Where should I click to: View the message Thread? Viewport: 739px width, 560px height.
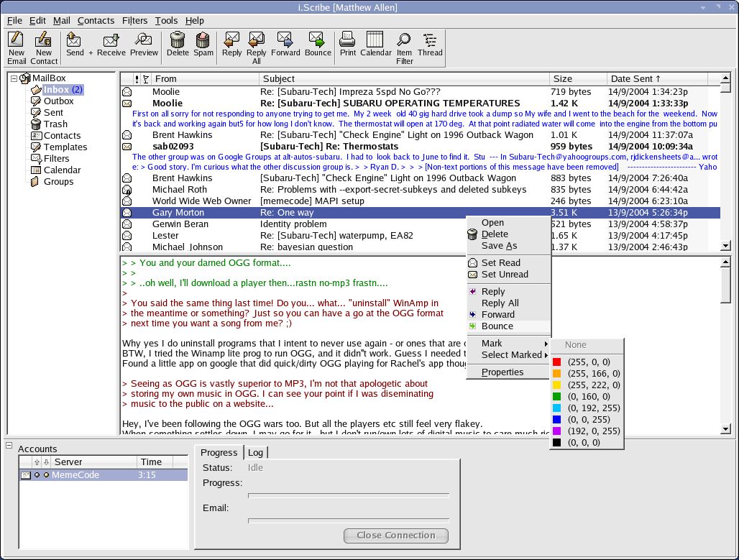point(430,43)
